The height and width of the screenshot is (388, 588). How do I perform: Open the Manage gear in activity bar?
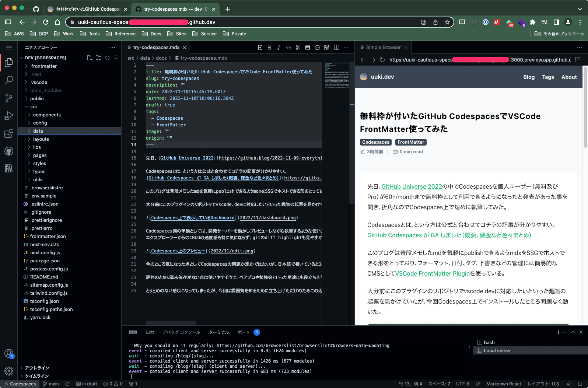tap(9, 371)
